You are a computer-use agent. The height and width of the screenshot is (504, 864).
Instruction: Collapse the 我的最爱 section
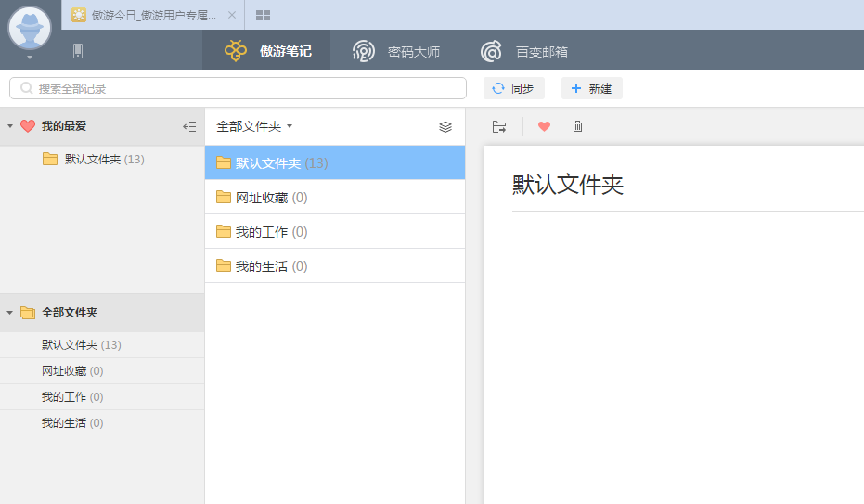[10, 126]
